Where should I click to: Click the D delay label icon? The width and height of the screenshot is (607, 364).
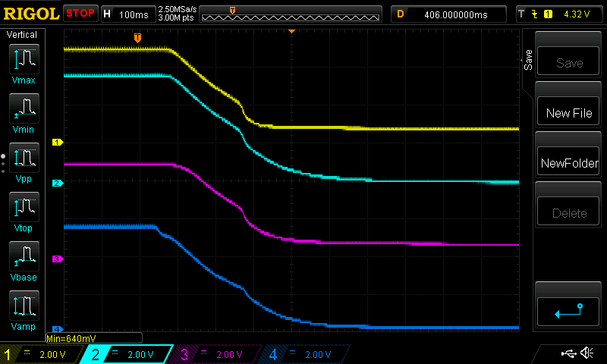pyautogui.click(x=401, y=14)
